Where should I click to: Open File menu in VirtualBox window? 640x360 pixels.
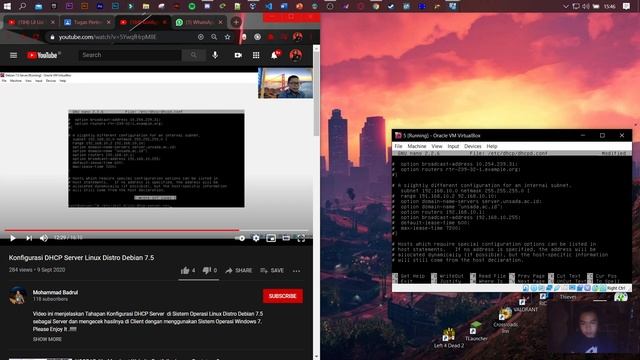(398, 146)
